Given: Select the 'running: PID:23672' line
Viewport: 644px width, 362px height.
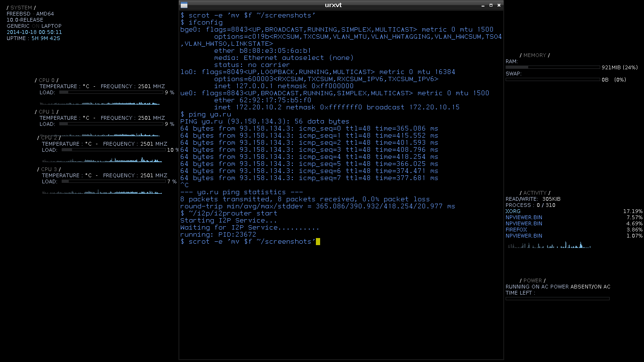Looking at the screenshot, I should (x=218, y=235).
